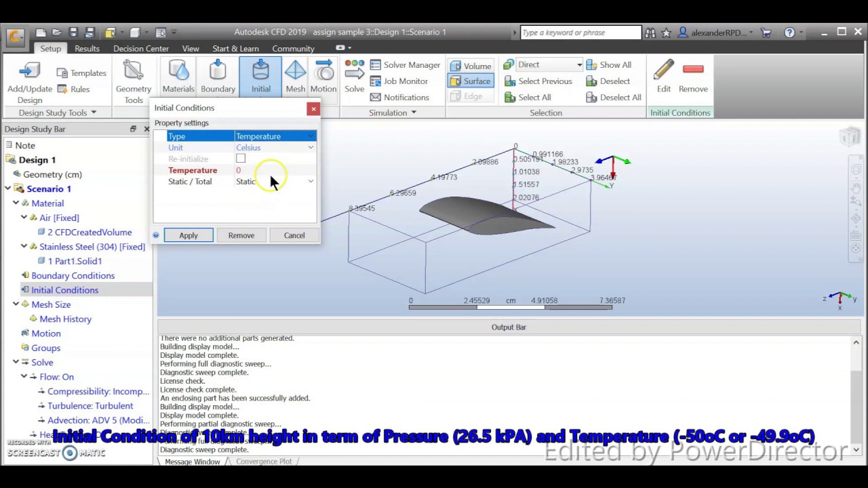
Task: Switch to the Results ribbon tab
Action: click(x=87, y=49)
